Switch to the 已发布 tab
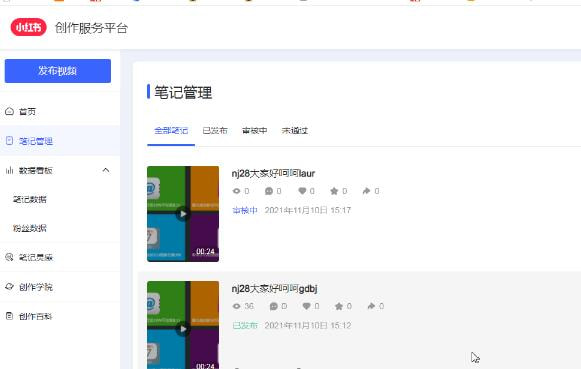581x369 pixels. pos(215,130)
